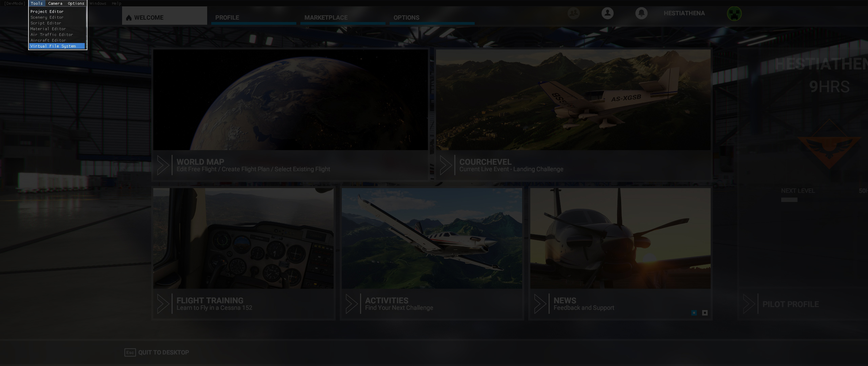868x366 pixels.
Task: Open the Pilot Profile panel
Action: point(790,304)
